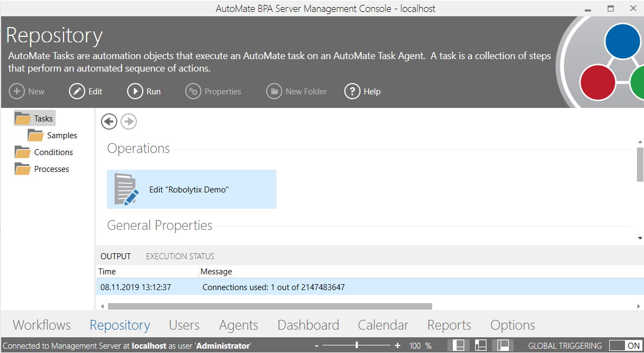The height and width of the screenshot is (353, 644).
Task: Select Samples subfolder in tree
Action: (x=62, y=136)
